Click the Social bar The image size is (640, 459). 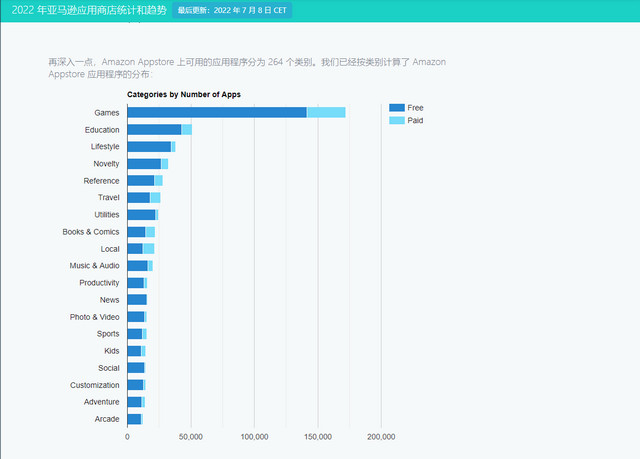(136, 368)
